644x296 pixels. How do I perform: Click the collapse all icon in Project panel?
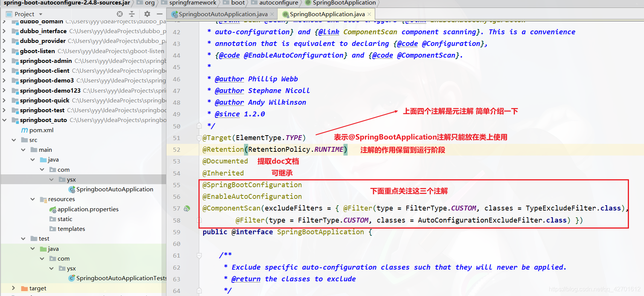pos(132,14)
